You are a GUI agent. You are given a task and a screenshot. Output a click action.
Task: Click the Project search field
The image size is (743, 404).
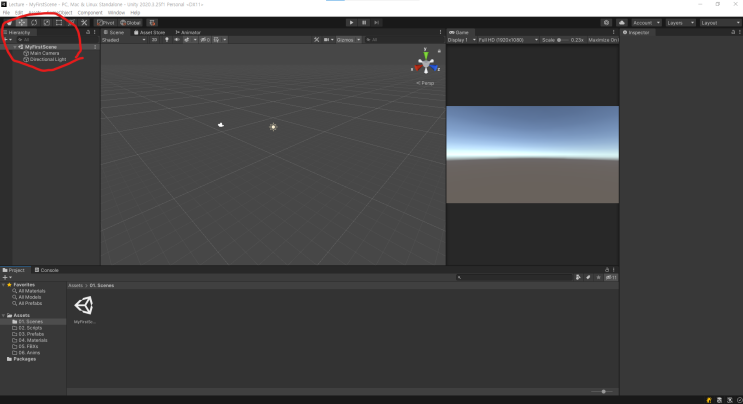514,277
